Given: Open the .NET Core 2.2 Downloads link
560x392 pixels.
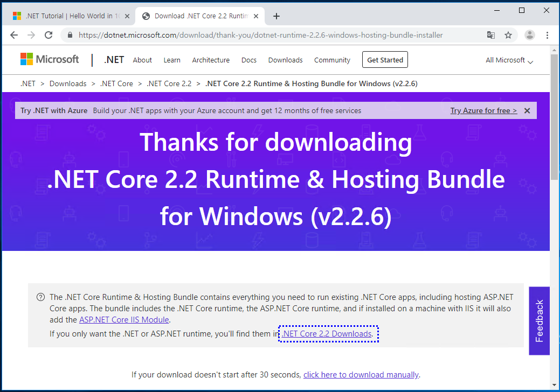Looking at the screenshot, I should click(x=327, y=334).
